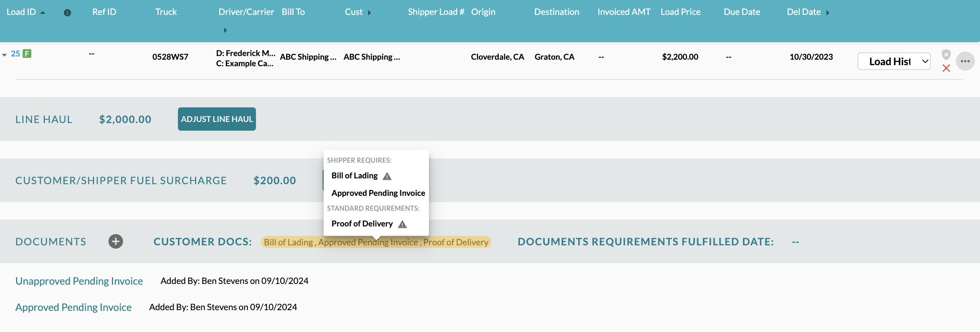This screenshot has height=332, width=980.
Task: Open load ID 25 link
Action: [x=15, y=54]
